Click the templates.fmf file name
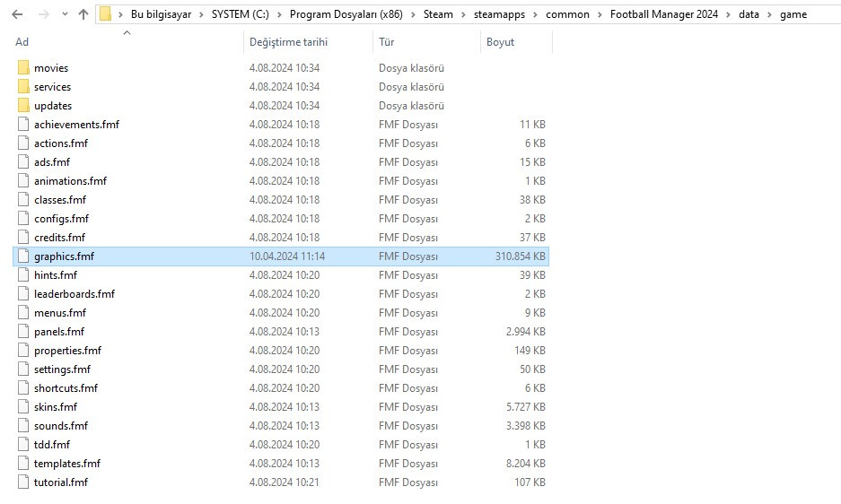This screenshot has height=504, width=841. tap(67, 464)
